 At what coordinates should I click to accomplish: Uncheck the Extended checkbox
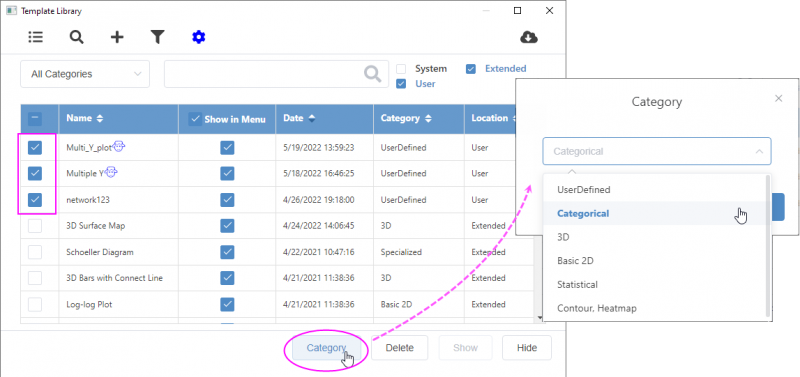pos(471,69)
